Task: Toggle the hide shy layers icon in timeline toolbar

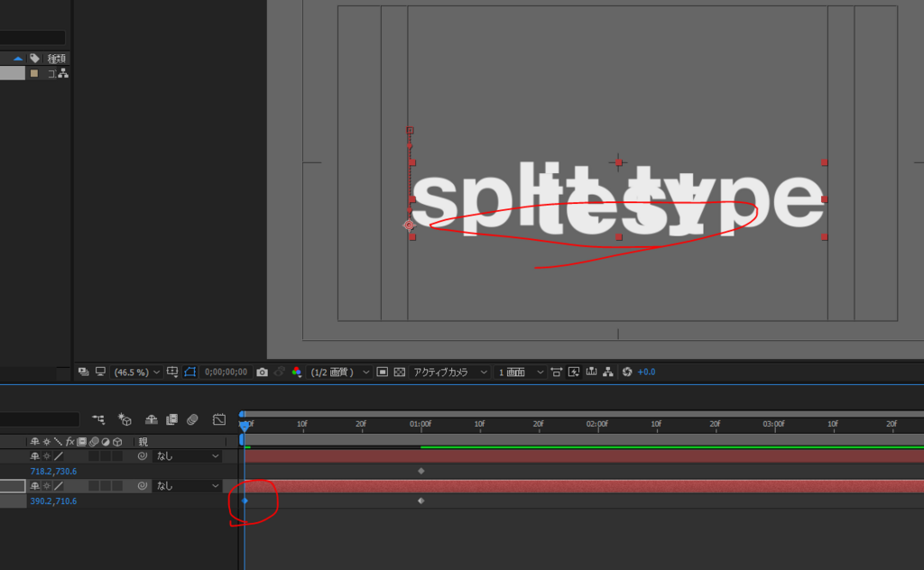Action: pyautogui.click(x=152, y=419)
